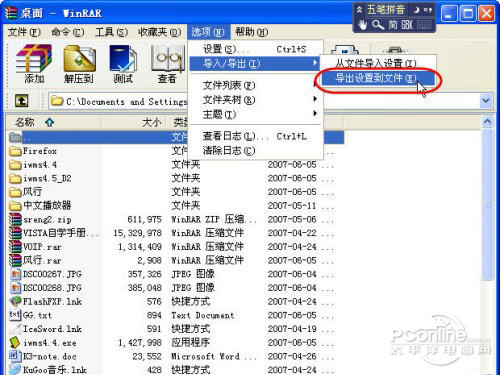Click the 解压到 (Extract to) toolbar icon
Image resolution: width=500 pixels, height=375 pixels.
[x=79, y=64]
